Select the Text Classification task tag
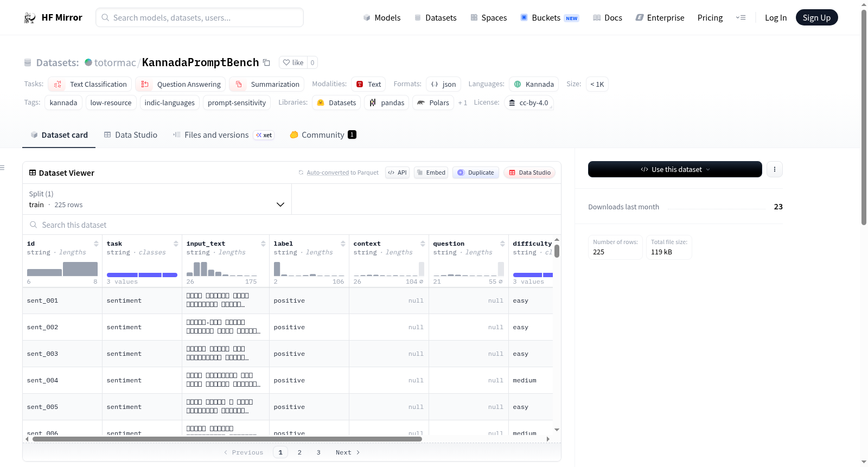 point(90,84)
